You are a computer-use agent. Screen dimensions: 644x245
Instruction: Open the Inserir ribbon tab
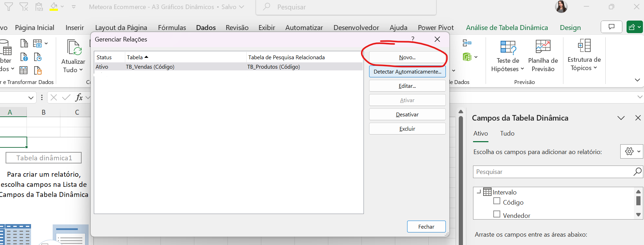[75, 28]
